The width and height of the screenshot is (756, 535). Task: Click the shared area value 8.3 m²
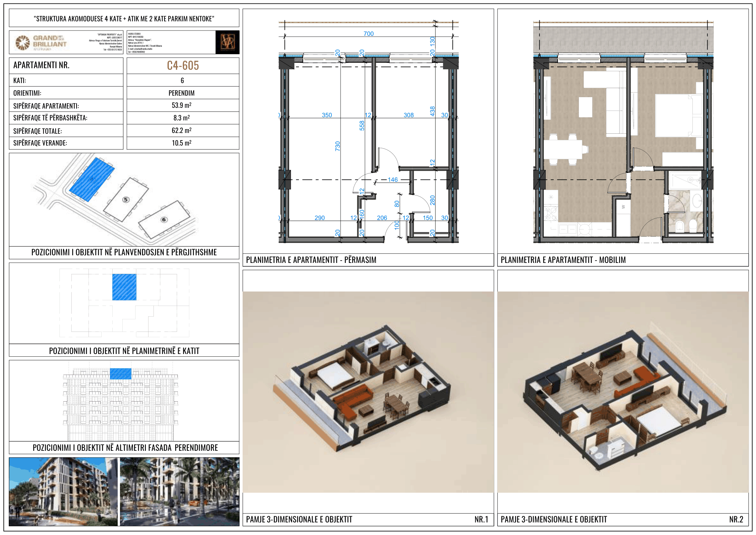[x=182, y=118]
